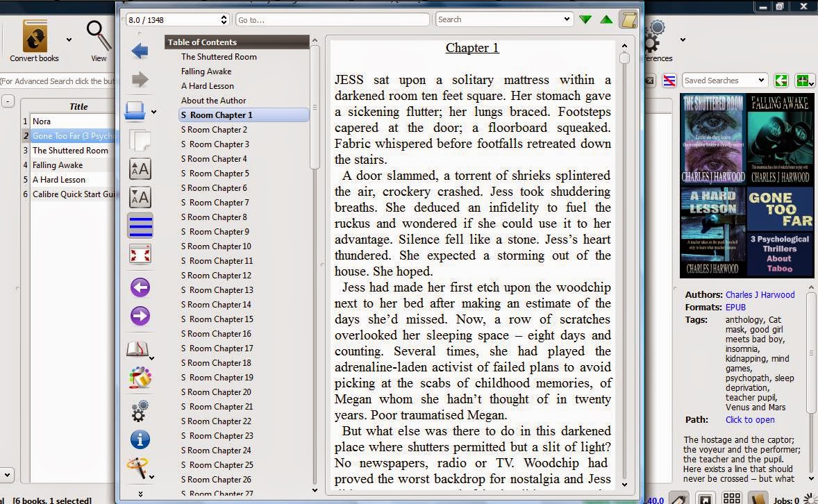The width and height of the screenshot is (818, 504).
Task: Click the book text scrollbar handle
Action: coord(624,58)
